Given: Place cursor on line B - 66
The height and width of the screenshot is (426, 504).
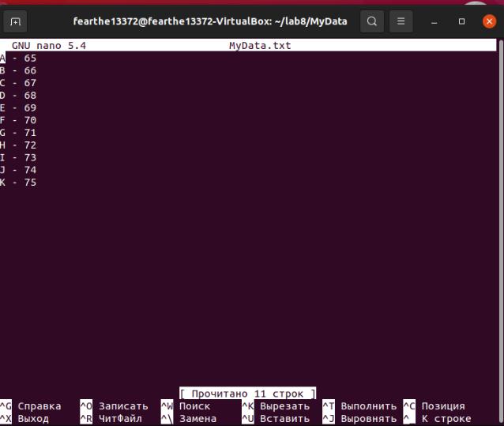Looking at the screenshot, I should pyautogui.click(x=18, y=70).
